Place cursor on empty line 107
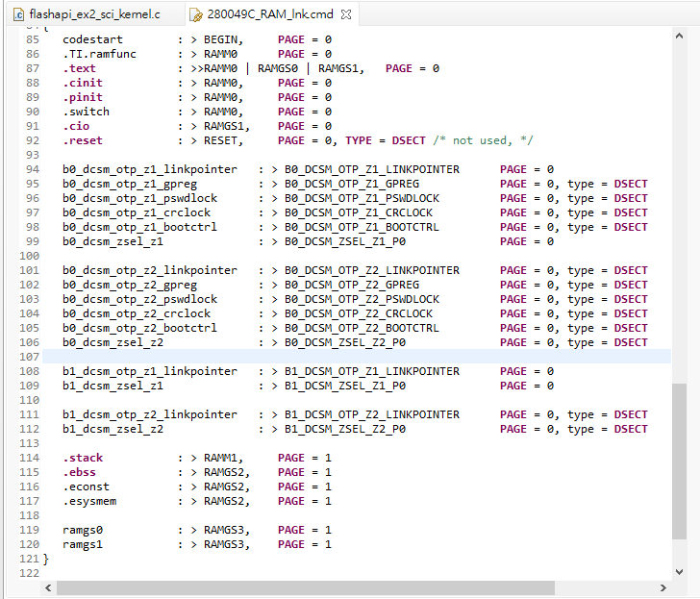 pyautogui.click(x=356, y=357)
